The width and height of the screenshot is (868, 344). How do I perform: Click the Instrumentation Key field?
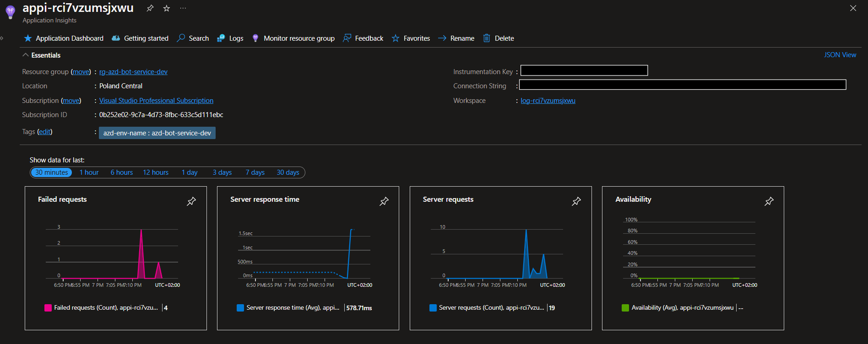(584, 70)
